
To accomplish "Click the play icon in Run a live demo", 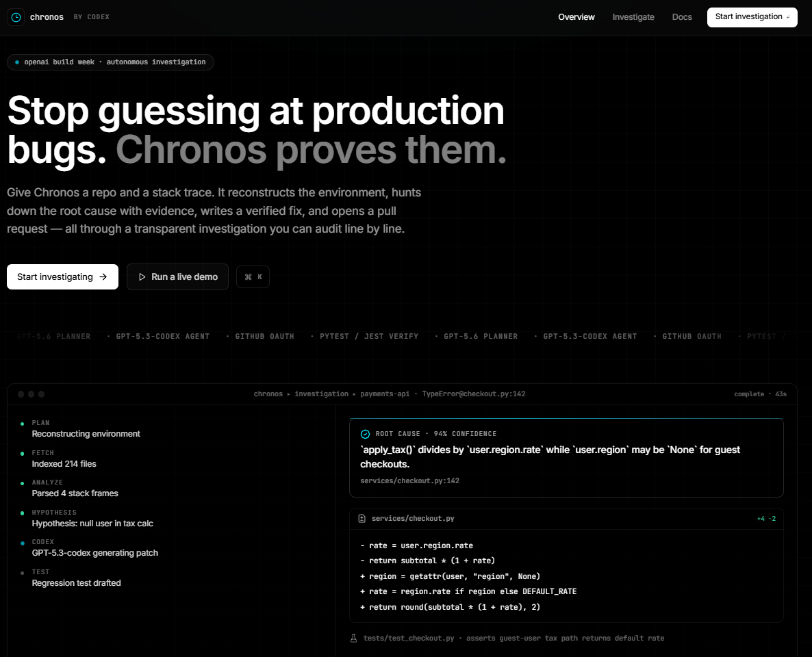I will (142, 277).
